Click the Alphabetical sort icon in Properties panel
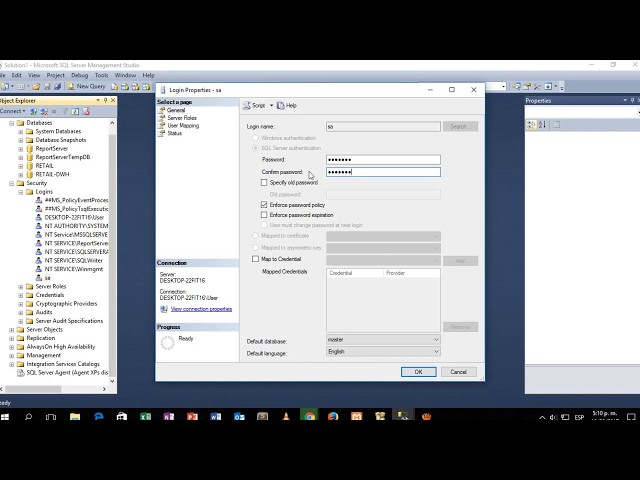Viewport: 640px width, 480px height. click(542, 125)
